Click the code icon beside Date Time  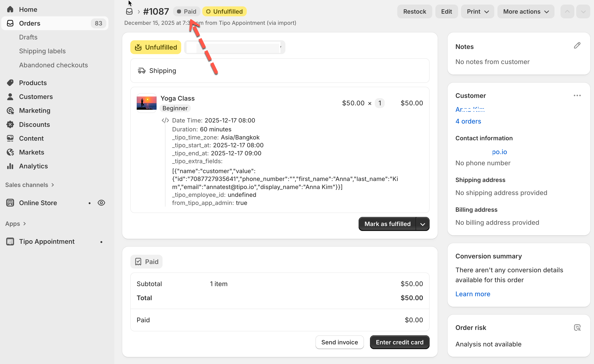click(x=165, y=120)
